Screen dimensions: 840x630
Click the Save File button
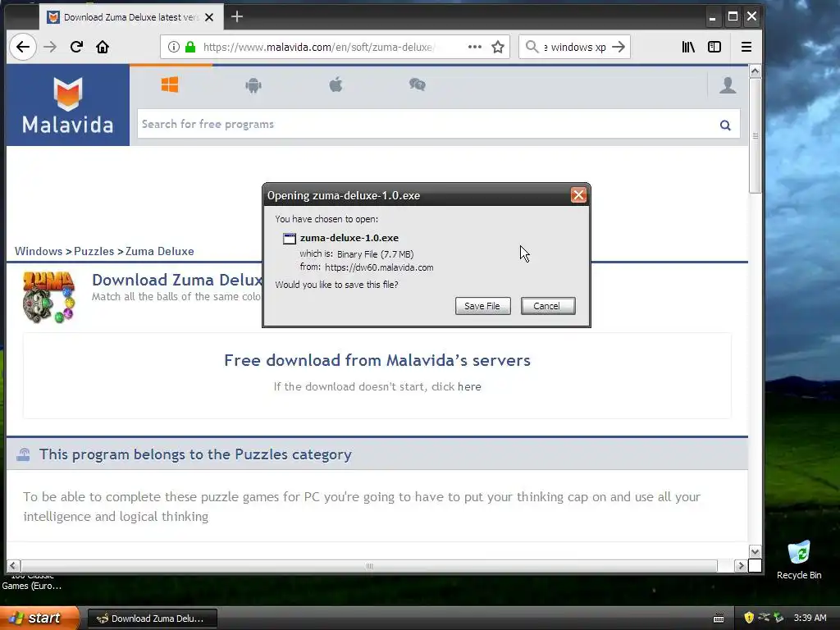[482, 306]
